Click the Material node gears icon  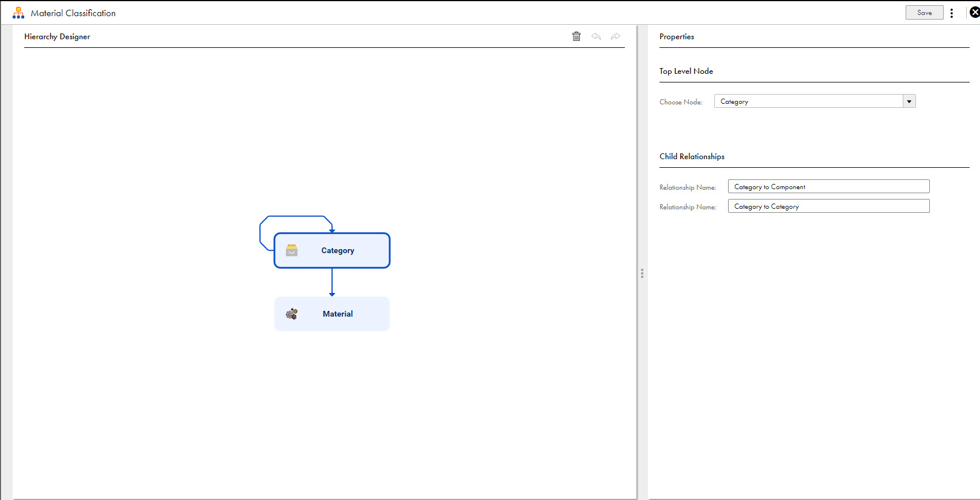[292, 314]
